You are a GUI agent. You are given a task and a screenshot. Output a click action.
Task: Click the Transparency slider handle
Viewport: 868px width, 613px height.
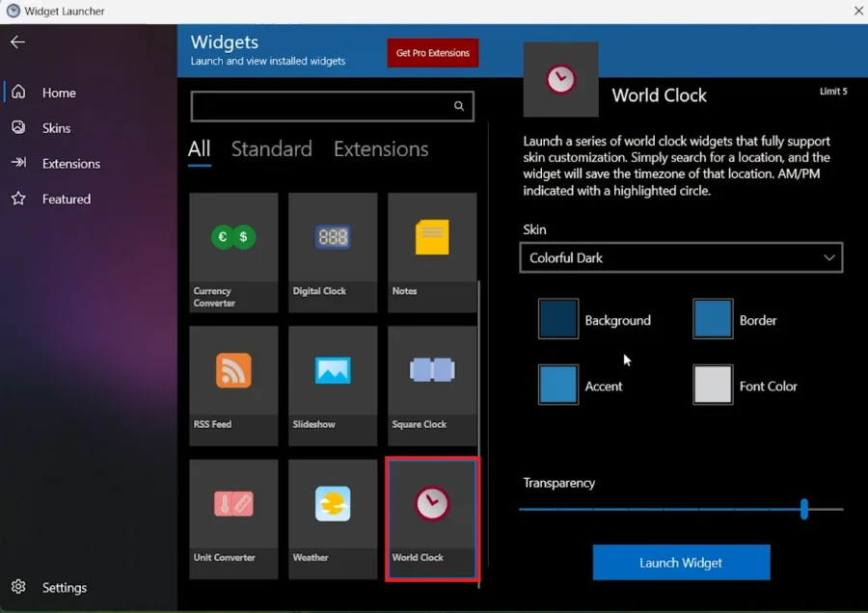[803, 509]
